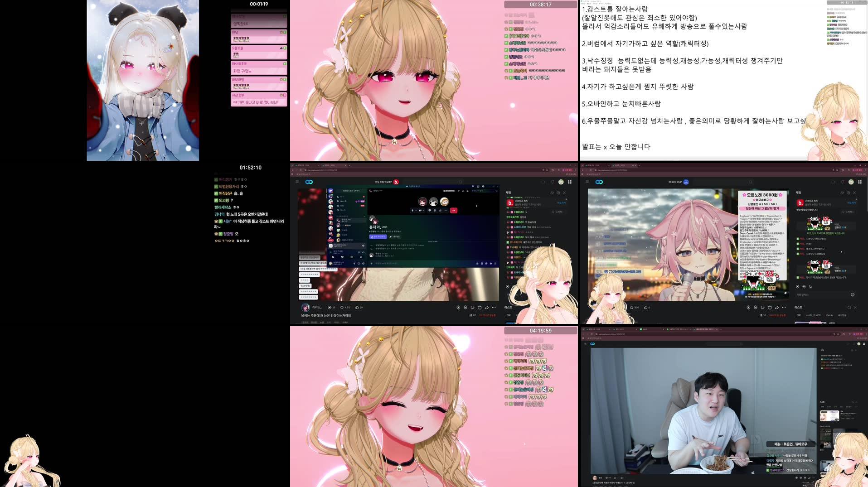Screen dimensions: 868x487
Task: Click the Chzzk infinity logo
Action: coord(309,182)
